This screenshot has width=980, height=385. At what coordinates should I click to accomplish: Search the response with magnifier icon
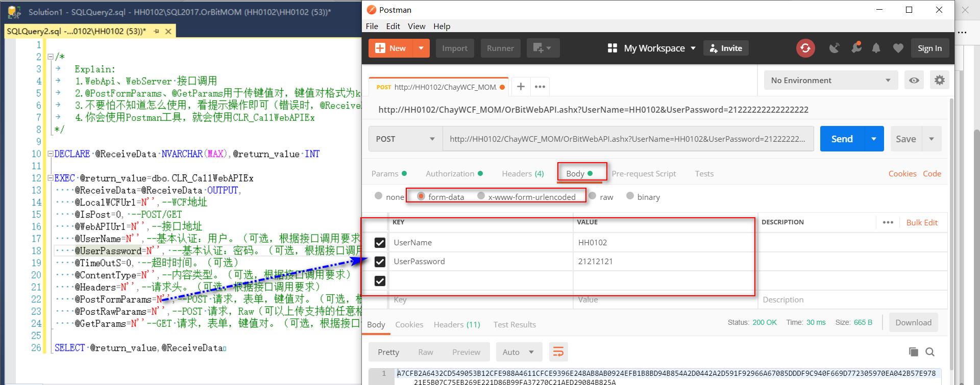pyautogui.click(x=930, y=352)
